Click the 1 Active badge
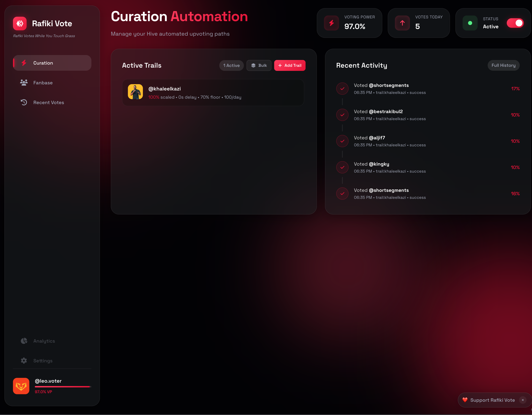Viewport: 532px width, 415px height. click(231, 65)
